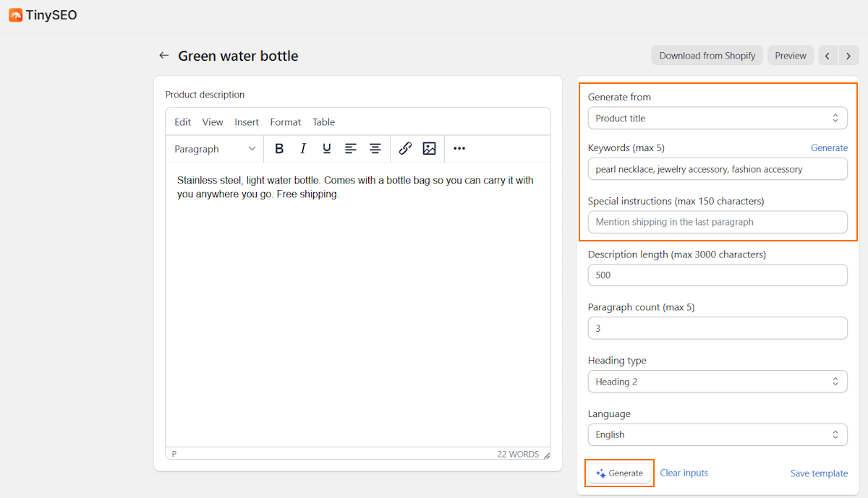Click the Generate description button
Viewport: 868px width, 498px height.
tap(619, 473)
